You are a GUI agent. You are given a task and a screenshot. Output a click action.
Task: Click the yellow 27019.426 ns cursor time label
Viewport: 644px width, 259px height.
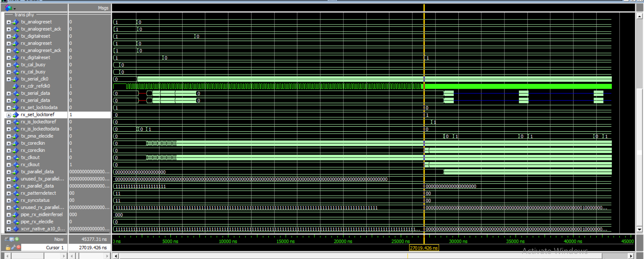coord(424,248)
